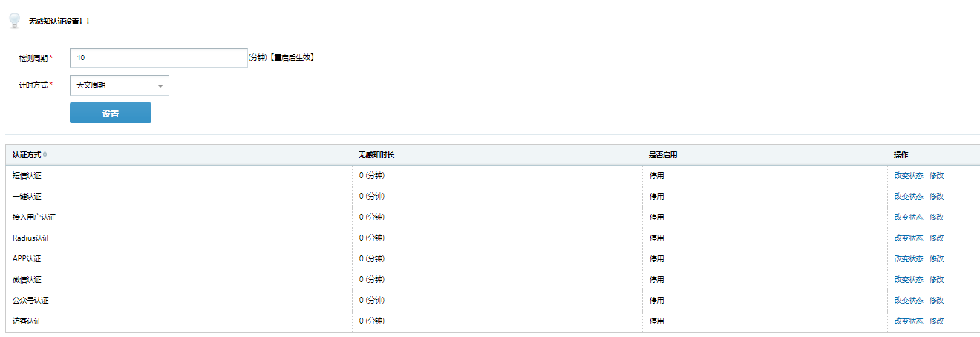Click the sort icon next to 认证方式
The width and height of the screenshot is (980, 337).
click(x=45, y=155)
